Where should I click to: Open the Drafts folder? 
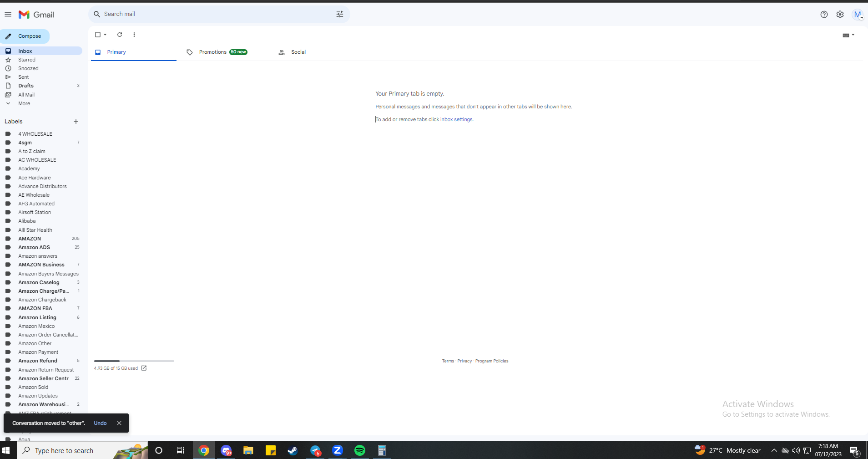[x=41, y=86]
